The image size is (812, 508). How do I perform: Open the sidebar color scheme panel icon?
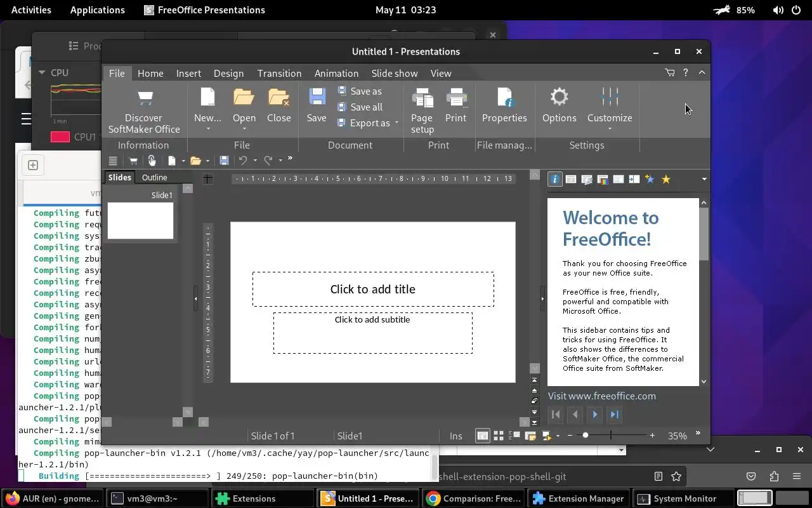pyautogui.click(x=603, y=179)
